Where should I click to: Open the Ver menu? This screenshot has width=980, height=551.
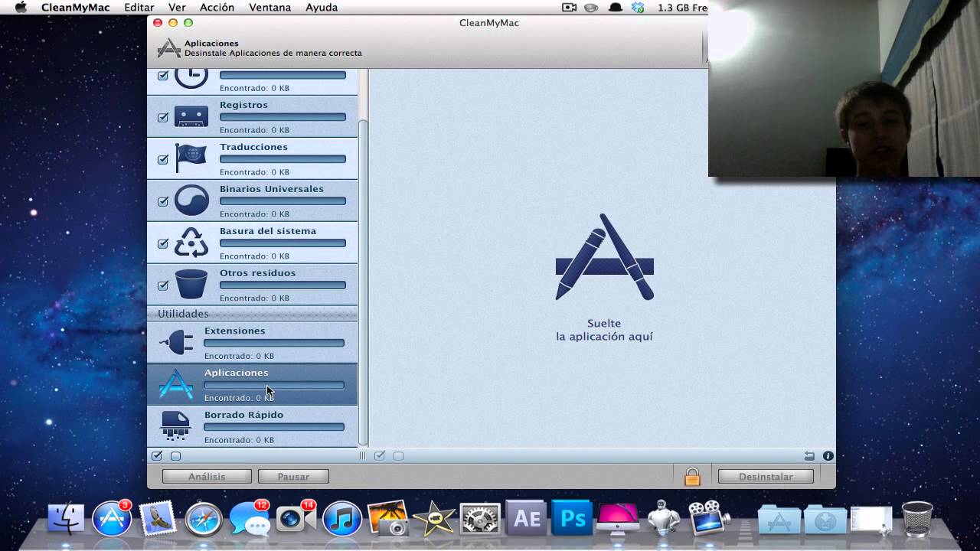pos(177,8)
